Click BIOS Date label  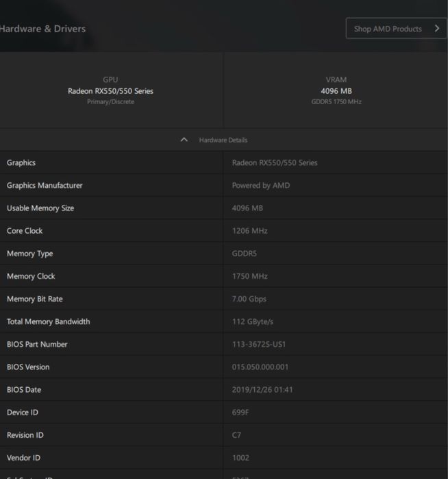(24, 390)
